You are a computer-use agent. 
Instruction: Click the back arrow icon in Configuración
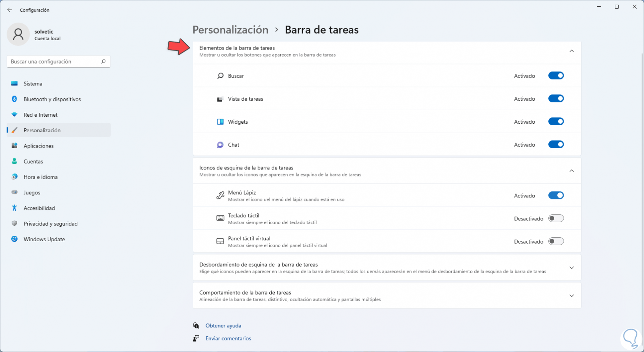coord(10,10)
